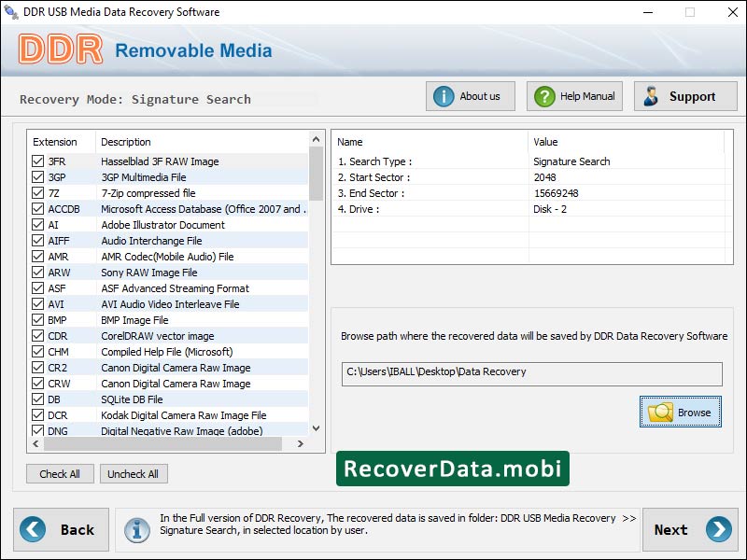Toggle the CDR extension checkbox
Viewport: 747px width, 560px height.
(x=37, y=336)
